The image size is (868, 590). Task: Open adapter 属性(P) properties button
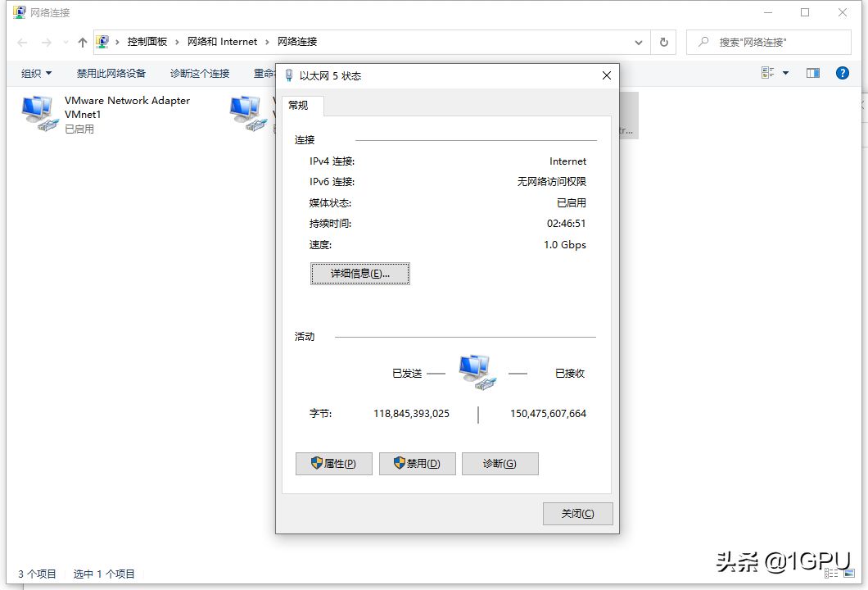coord(334,464)
